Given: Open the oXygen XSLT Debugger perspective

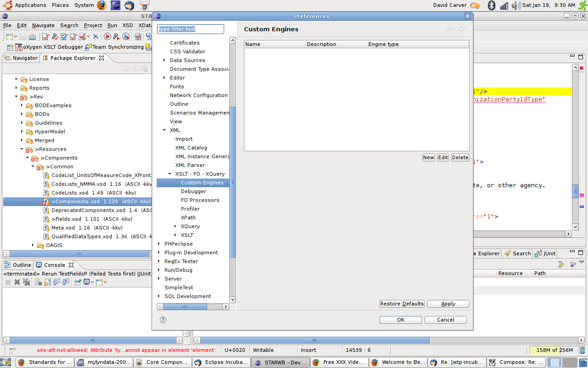Looking at the screenshot, I should 49,47.
